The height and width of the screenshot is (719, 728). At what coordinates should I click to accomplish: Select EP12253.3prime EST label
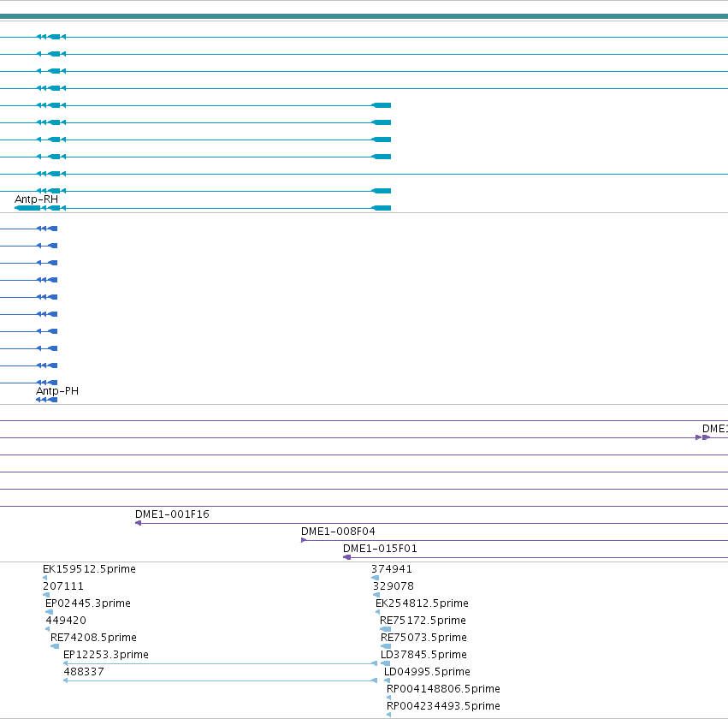[x=106, y=655]
